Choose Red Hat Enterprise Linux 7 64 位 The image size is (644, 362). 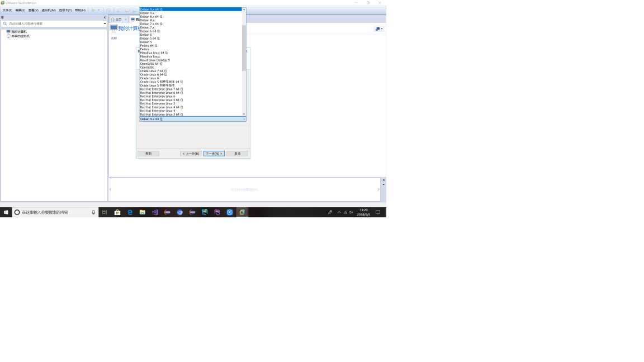191,89
